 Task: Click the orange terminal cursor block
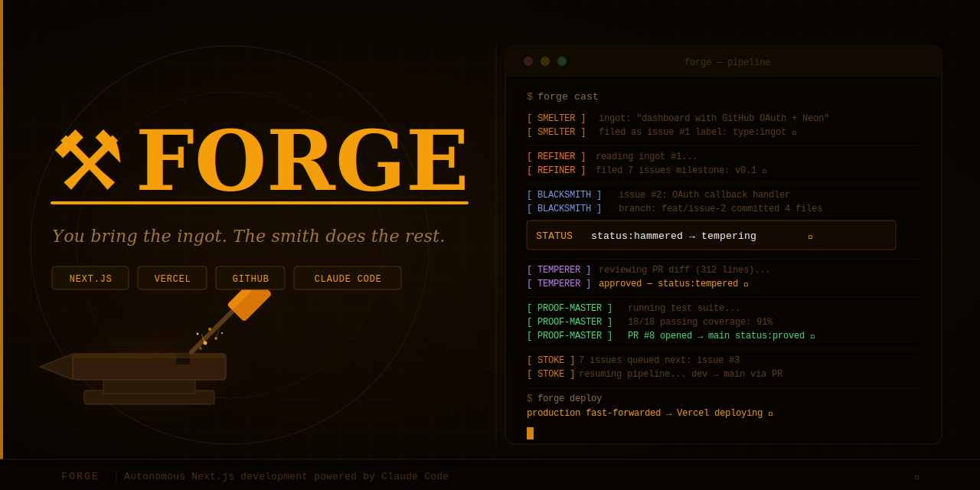coord(530,433)
